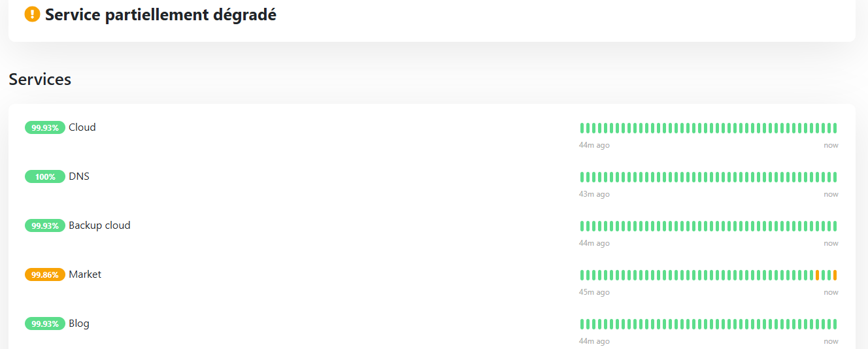Click the Cloud 99.93% uptime badge
Image resolution: width=868 pixels, height=349 pixels.
point(45,127)
